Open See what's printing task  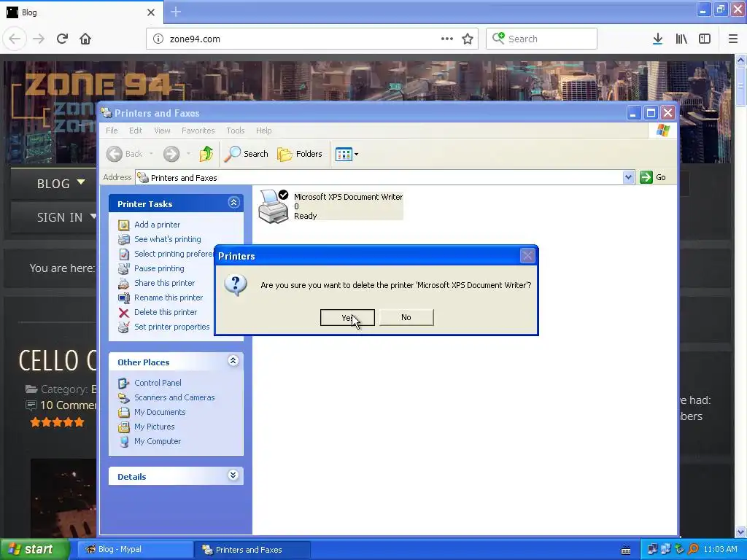(x=168, y=239)
